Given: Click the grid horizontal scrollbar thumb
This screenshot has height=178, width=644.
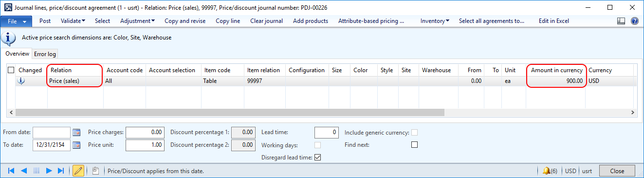Looking at the screenshot, I should click(230, 112).
